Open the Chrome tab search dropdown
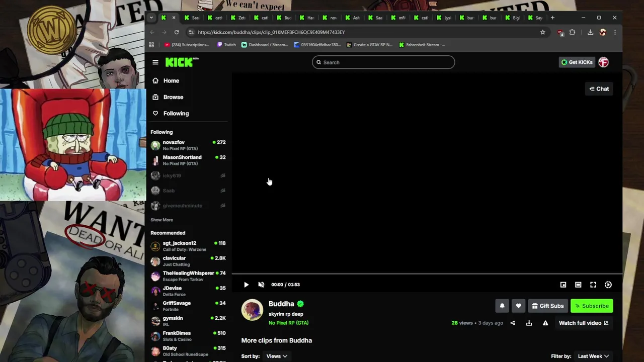 point(151,18)
